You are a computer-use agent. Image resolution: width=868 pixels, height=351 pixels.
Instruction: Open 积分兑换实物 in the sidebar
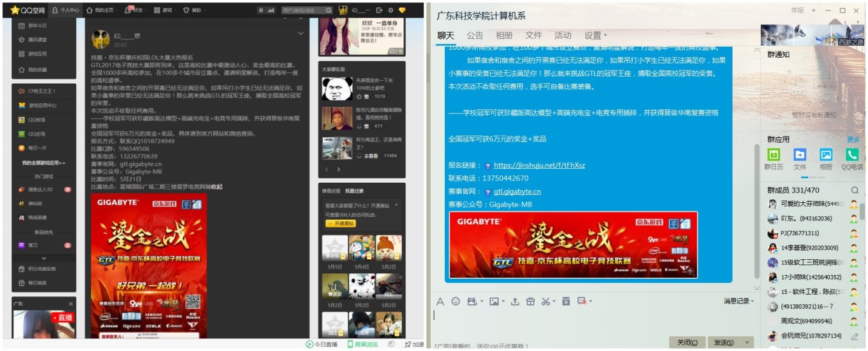pyautogui.click(x=37, y=268)
